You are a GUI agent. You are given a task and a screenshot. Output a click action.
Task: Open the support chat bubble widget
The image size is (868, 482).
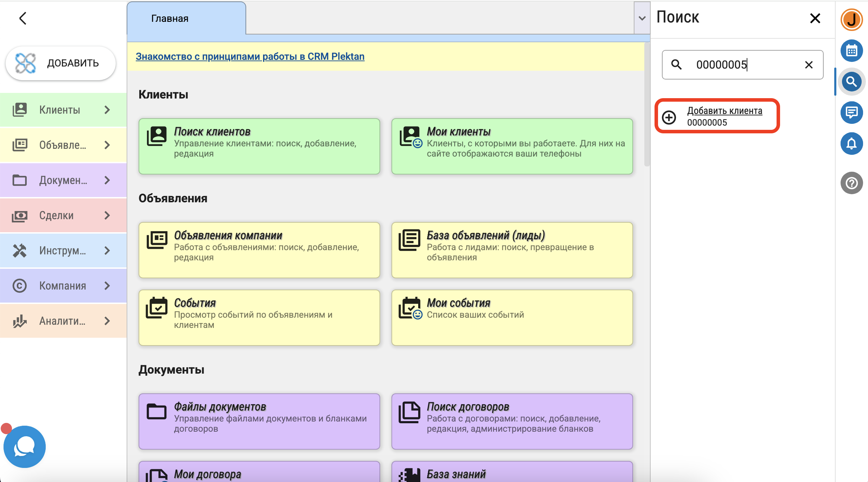click(x=24, y=447)
